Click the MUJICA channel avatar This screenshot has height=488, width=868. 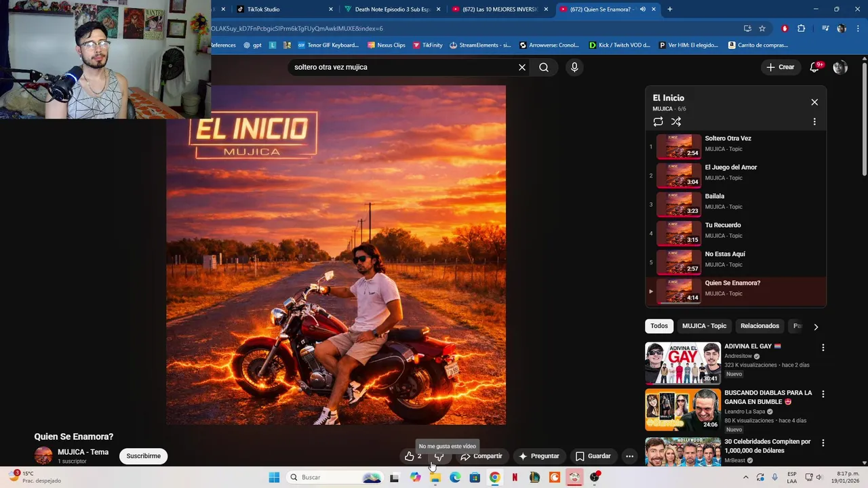pos(43,456)
